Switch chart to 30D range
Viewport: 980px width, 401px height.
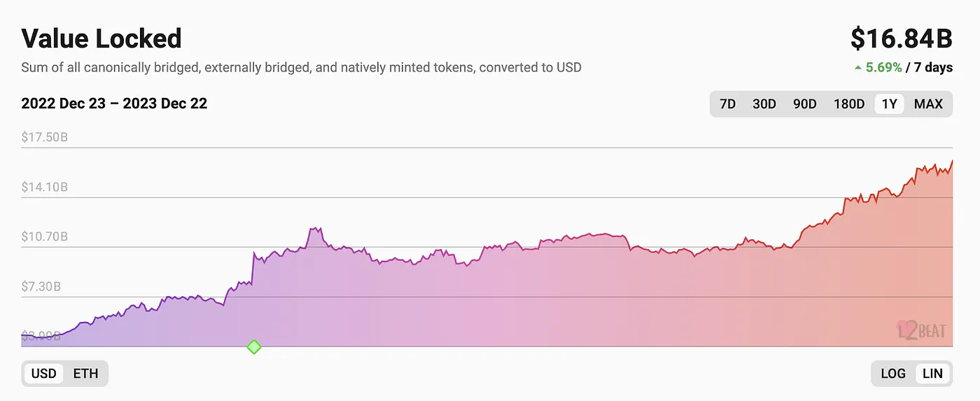click(764, 104)
